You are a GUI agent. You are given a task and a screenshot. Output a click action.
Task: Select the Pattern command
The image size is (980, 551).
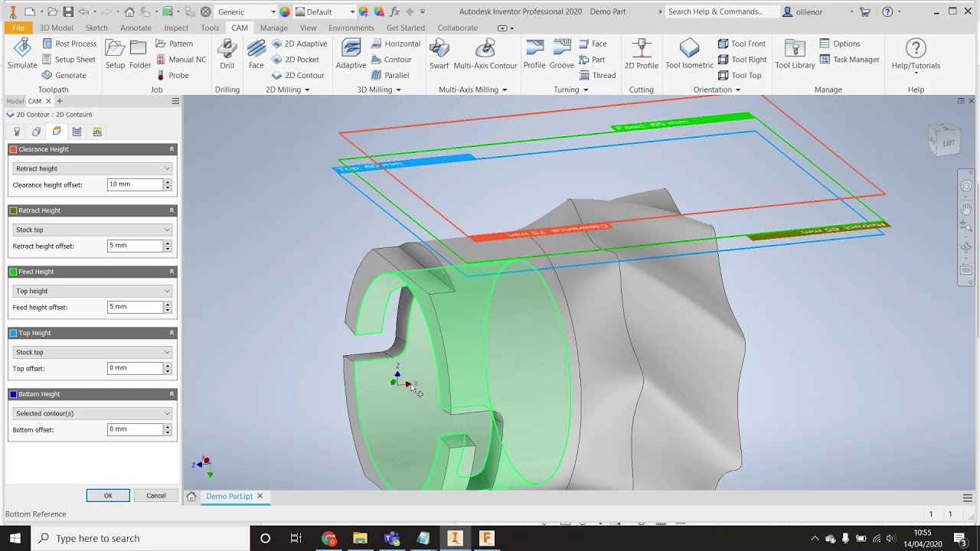pyautogui.click(x=174, y=44)
